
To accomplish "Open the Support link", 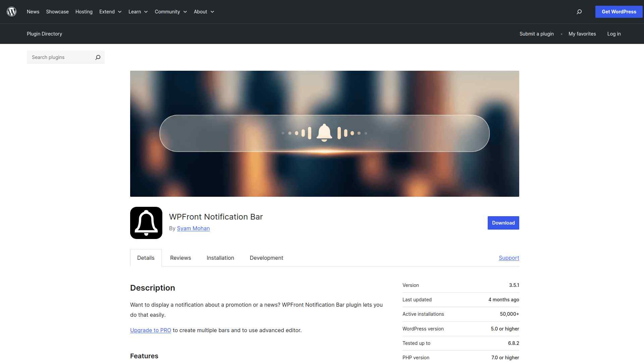I will click(509, 258).
